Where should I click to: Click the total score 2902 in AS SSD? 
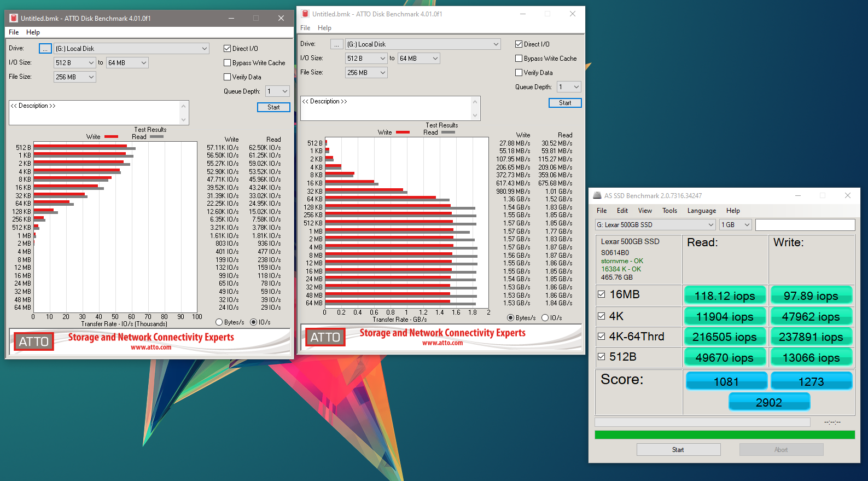[769, 402]
